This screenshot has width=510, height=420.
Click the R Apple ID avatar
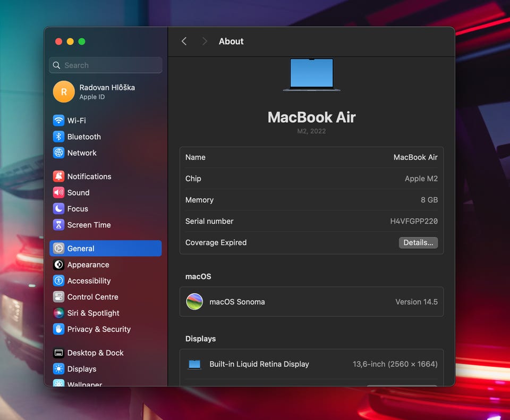(64, 92)
